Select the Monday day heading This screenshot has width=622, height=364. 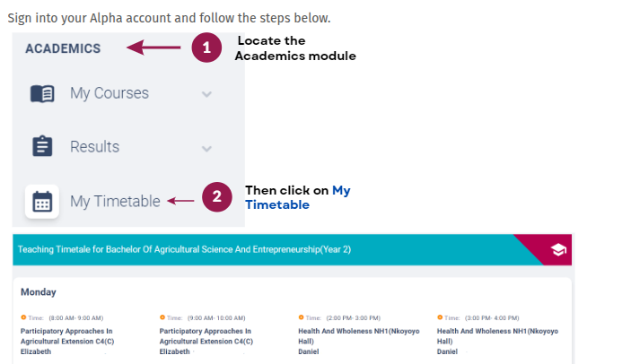[38, 291]
